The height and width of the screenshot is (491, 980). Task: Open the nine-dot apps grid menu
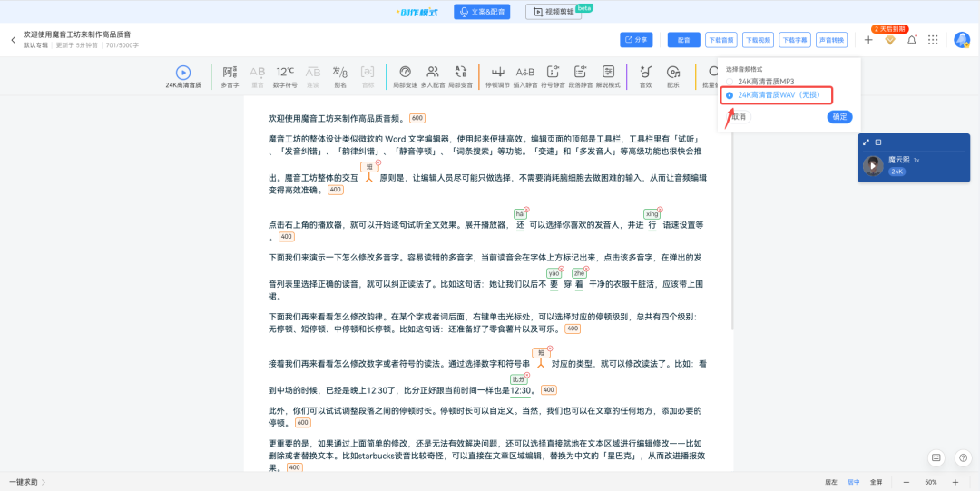click(933, 40)
